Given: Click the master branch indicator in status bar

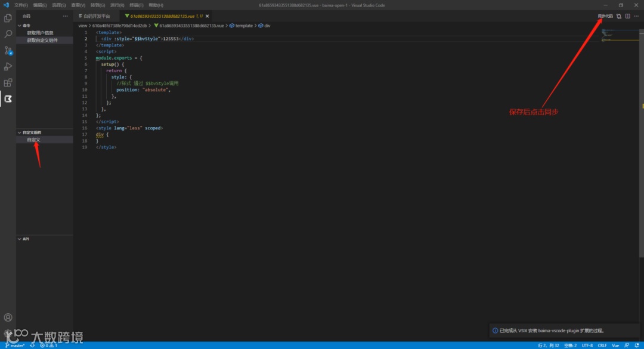Looking at the screenshot, I should pos(15,345).
